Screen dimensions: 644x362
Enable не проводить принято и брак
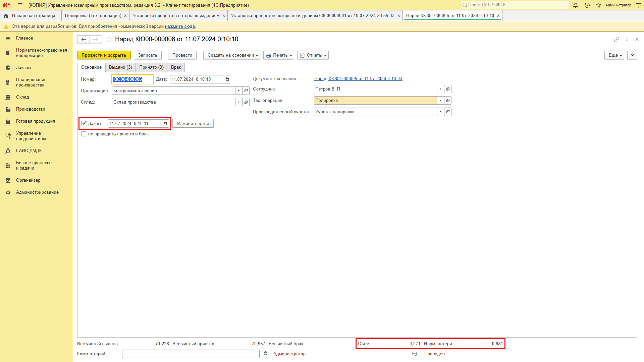coord(84,134)
